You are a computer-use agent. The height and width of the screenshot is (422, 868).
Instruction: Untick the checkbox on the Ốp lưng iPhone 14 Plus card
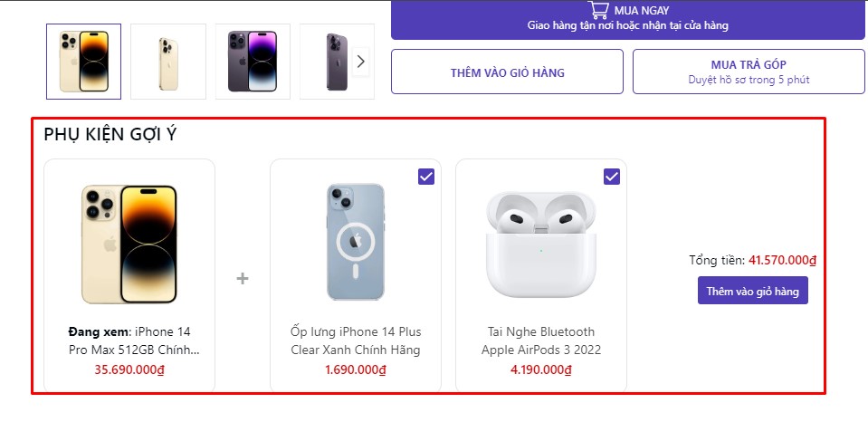coord(426,177)
